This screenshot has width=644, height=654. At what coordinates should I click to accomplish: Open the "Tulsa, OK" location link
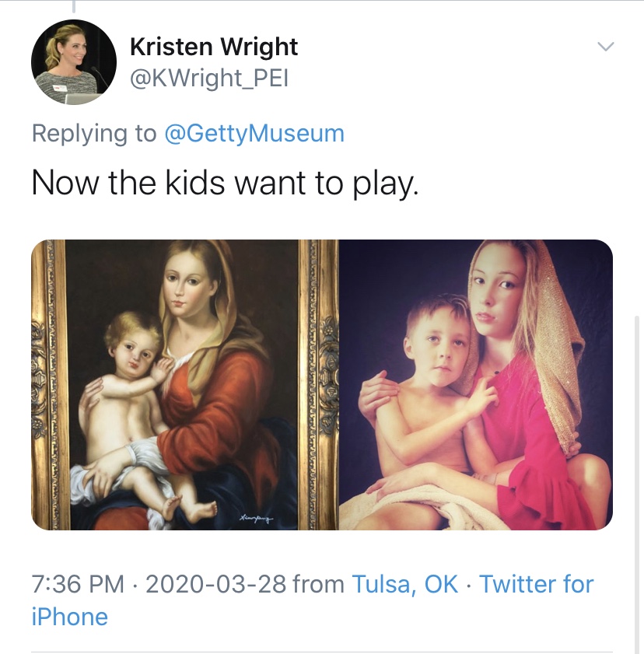click(x=405, y=584)
